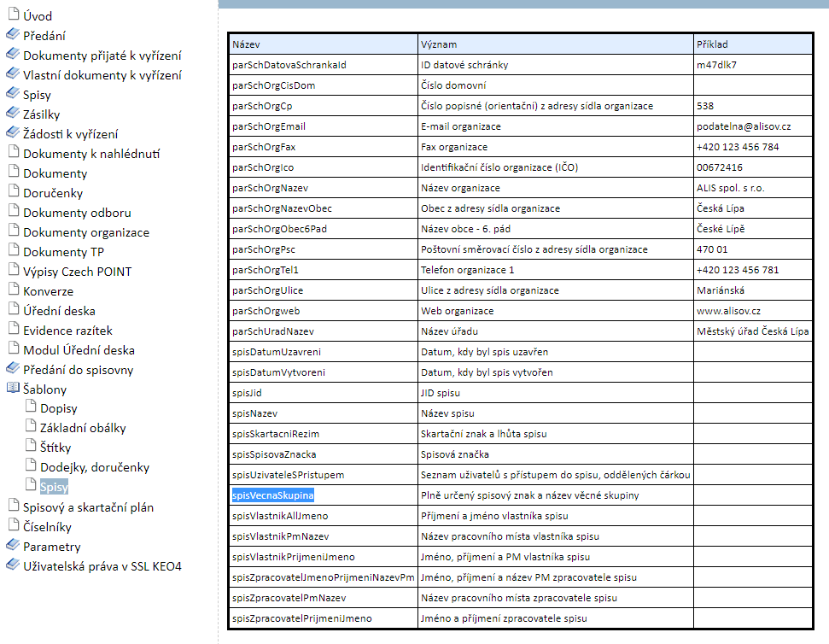This screenshot has width=829, height=644.
Task: Open Dodejky, doručenky topic
Action: (x=94, y=467)
